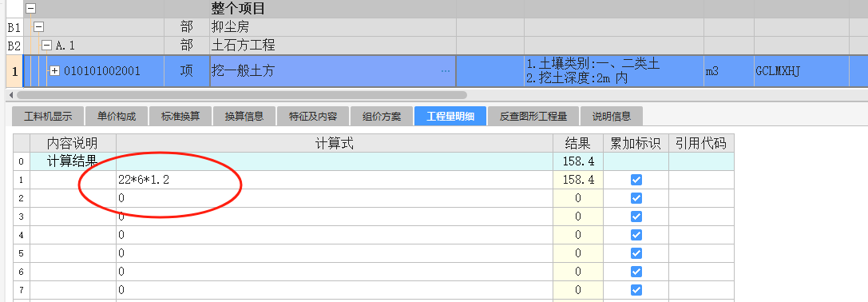
Task: Expand item 010101002001 plus box
Action: tap(55, 71)
